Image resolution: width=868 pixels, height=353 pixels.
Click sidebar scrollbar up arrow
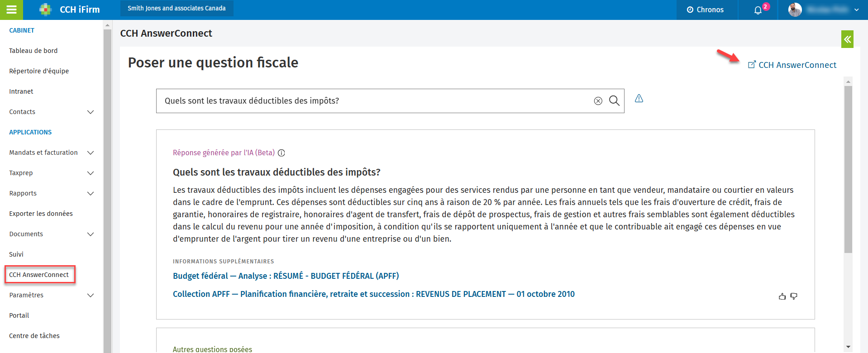tap(107, 25)
